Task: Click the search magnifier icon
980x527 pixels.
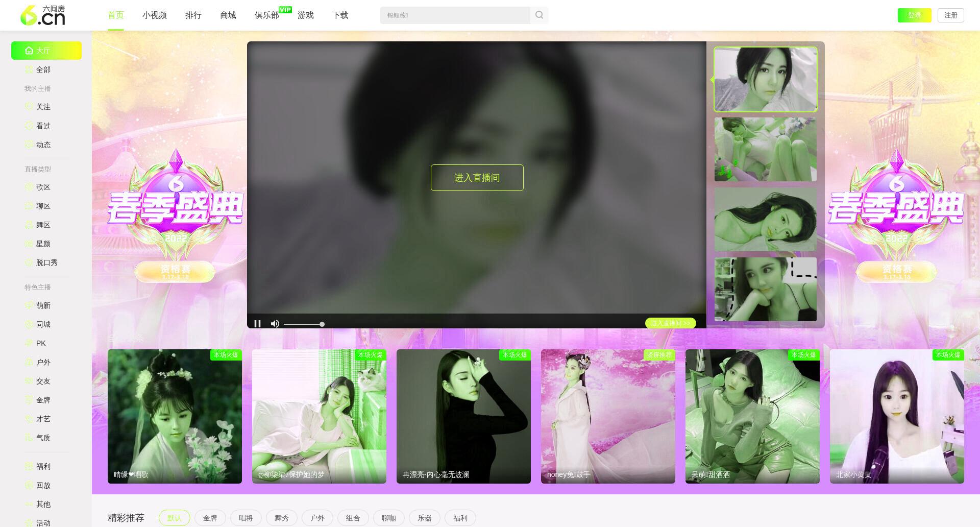Action: [539, 15]
